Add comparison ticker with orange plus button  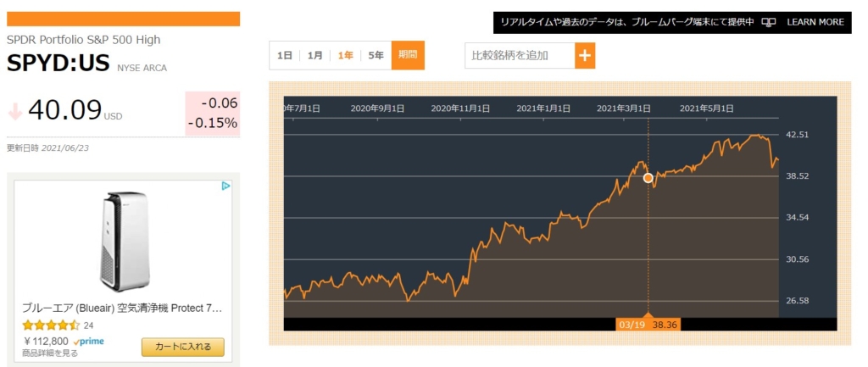[x=585, y=55]
